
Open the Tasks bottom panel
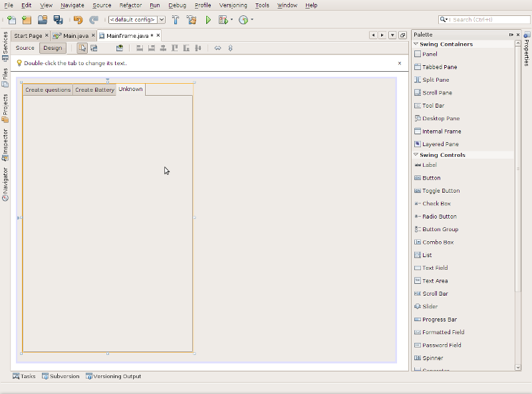click(x=24, y=376)
